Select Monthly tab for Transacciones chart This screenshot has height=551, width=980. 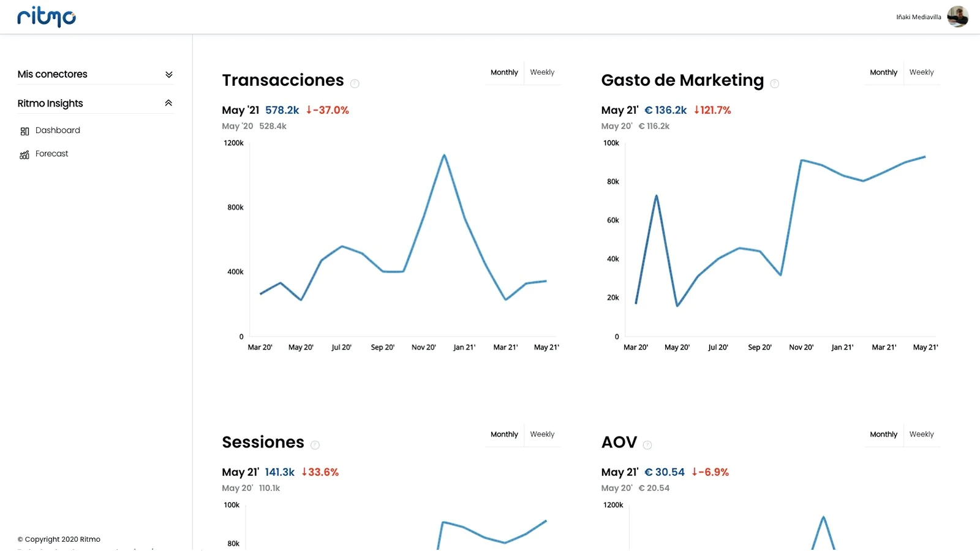504,72
